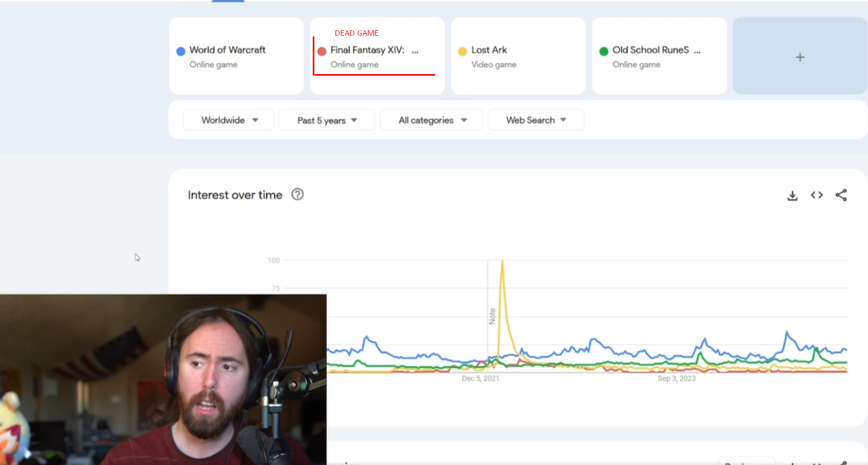Click the Interest over time heading

[235, 195]
